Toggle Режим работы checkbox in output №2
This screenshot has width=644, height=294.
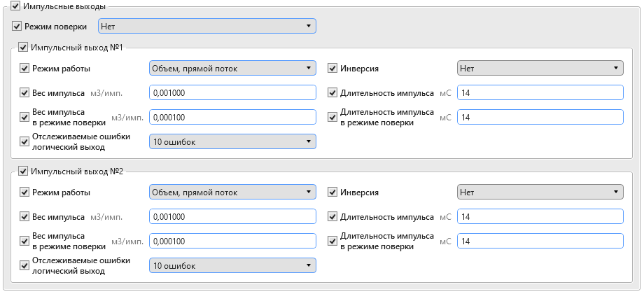(x=24, y=192)
